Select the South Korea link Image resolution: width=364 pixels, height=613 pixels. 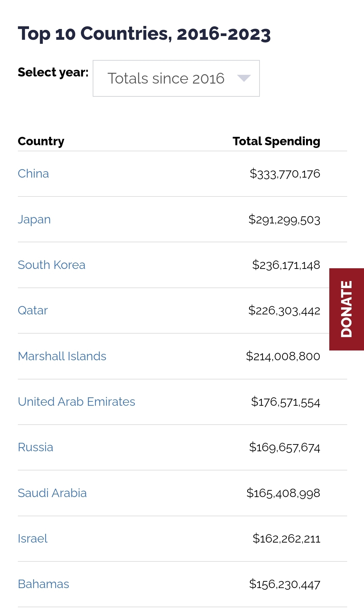click(52, 265)
